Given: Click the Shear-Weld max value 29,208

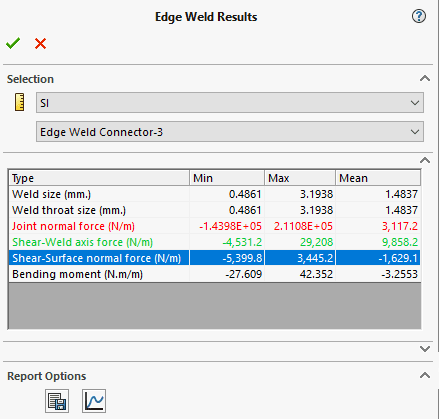Looking at the screenshot, I should pos(316,242).
